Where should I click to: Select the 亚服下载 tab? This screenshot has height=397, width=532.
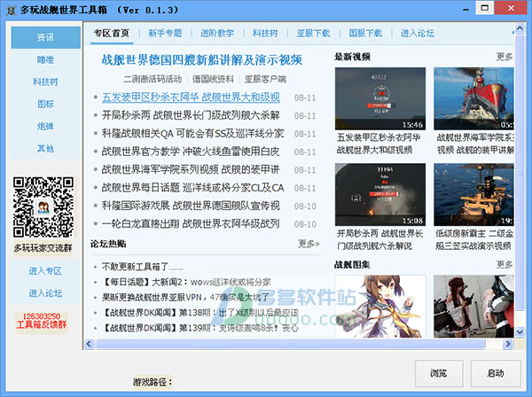click(x=313, y=33)
